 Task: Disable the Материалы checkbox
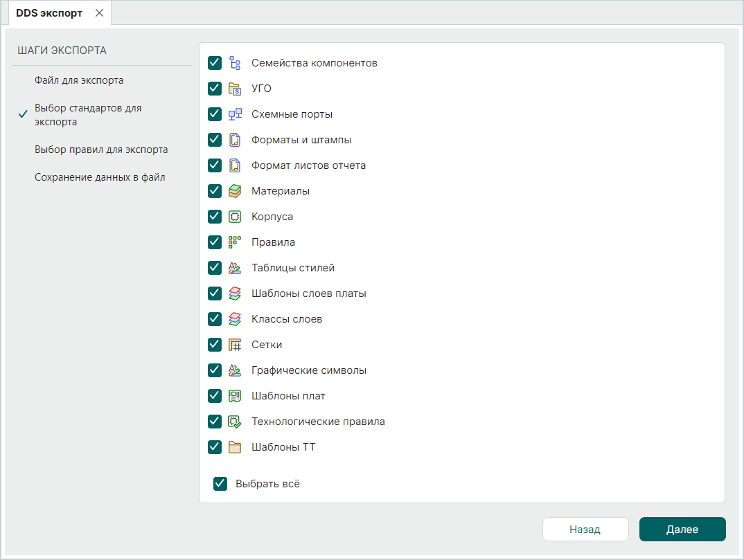215,191
